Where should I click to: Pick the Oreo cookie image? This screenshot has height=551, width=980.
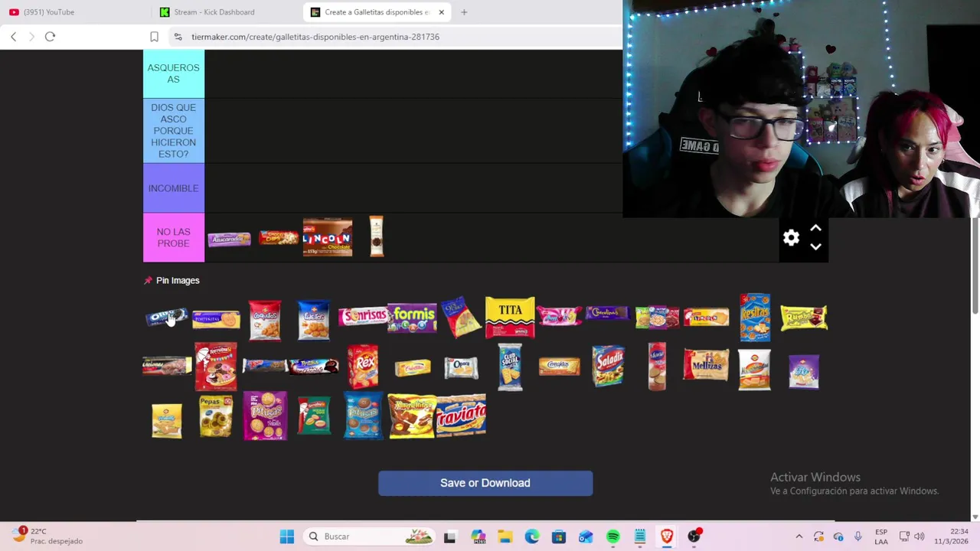click(166, 317)
